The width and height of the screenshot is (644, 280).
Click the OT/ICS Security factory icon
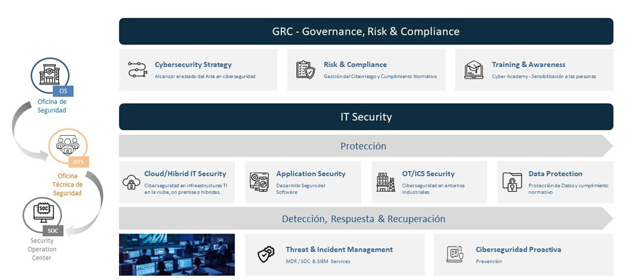tap(386, 182)
